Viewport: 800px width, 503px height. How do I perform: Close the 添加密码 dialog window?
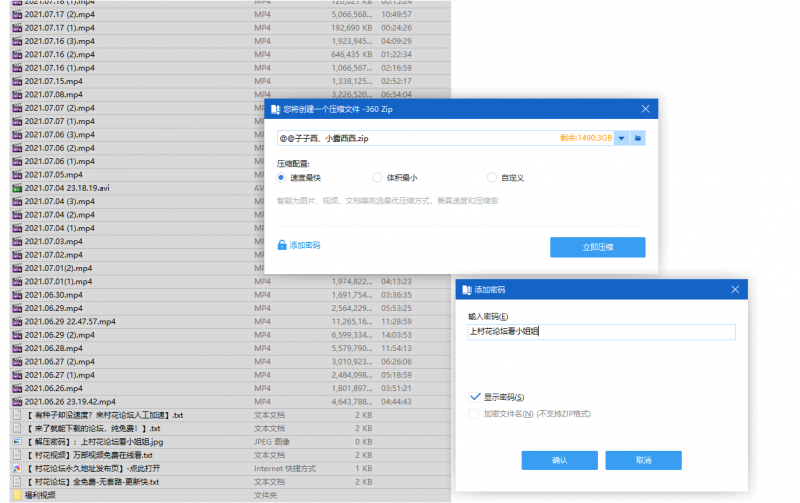734,289
